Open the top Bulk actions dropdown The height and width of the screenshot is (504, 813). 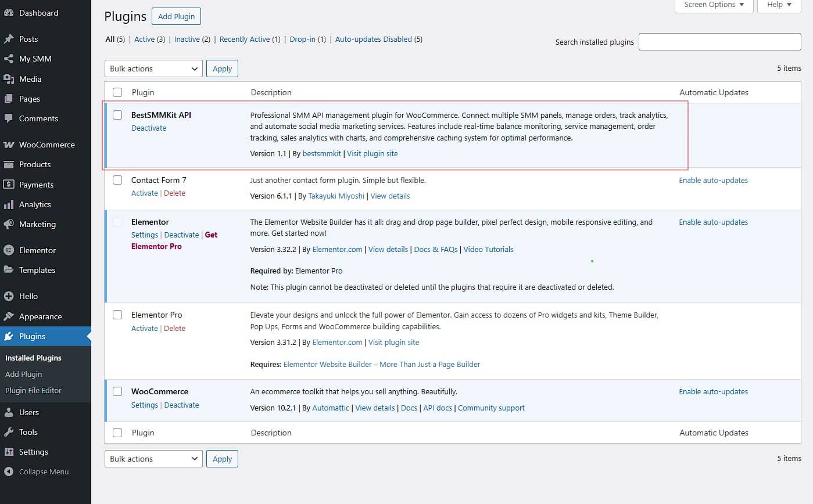point(153,69)
